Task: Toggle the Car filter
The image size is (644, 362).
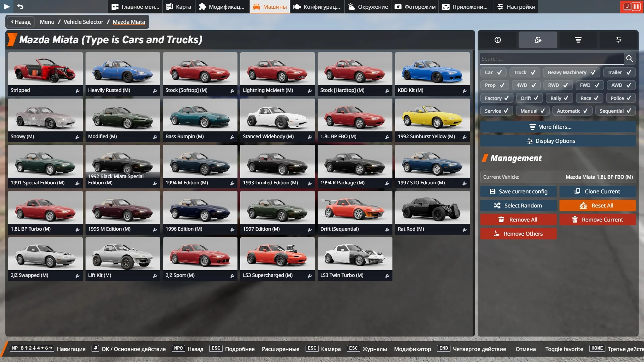Action: [x=493, y=72]
